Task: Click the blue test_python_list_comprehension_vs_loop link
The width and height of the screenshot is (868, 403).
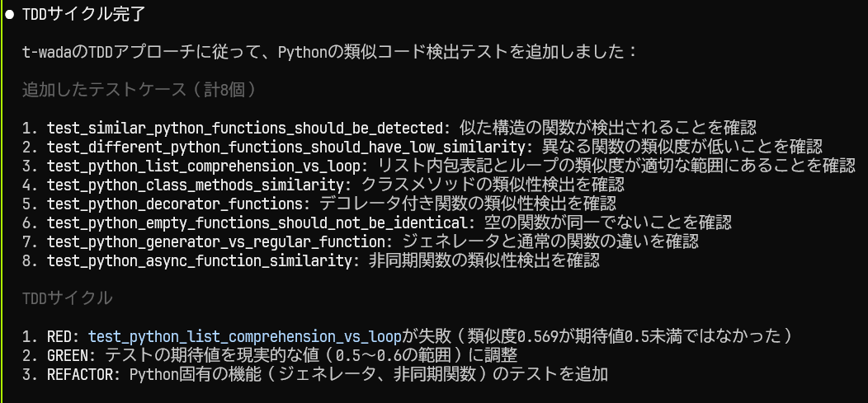Action: pos(245,336)
